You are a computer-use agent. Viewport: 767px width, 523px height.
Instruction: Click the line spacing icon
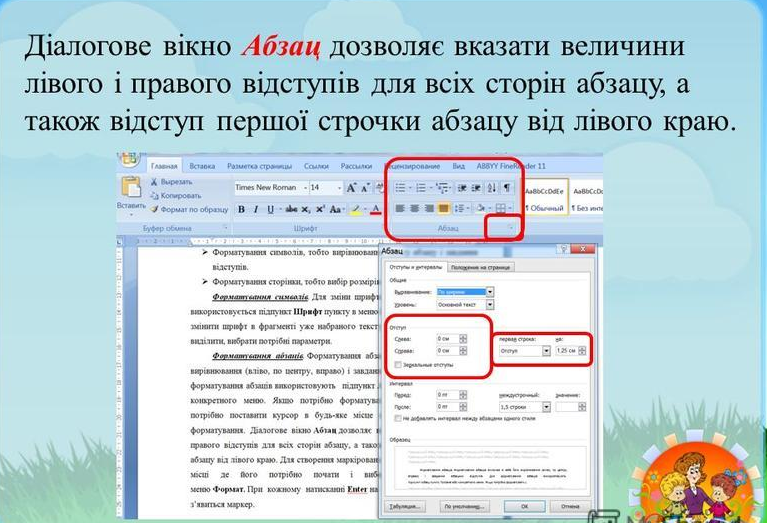click(459, 209)
